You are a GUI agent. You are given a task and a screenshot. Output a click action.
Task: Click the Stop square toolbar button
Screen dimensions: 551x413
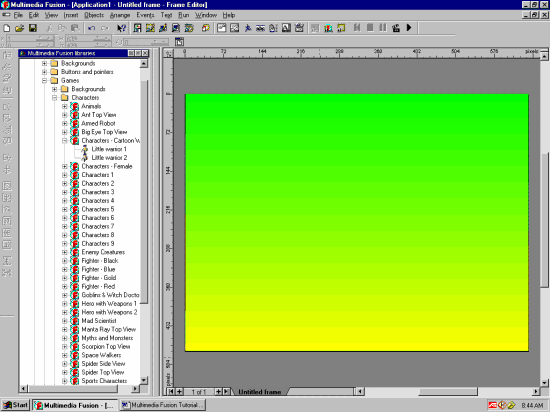370,28
